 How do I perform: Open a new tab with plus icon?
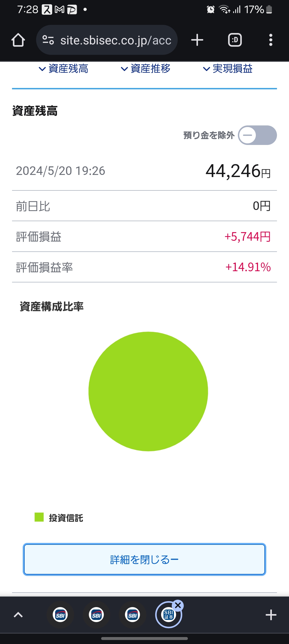click(x=197, y=40)
